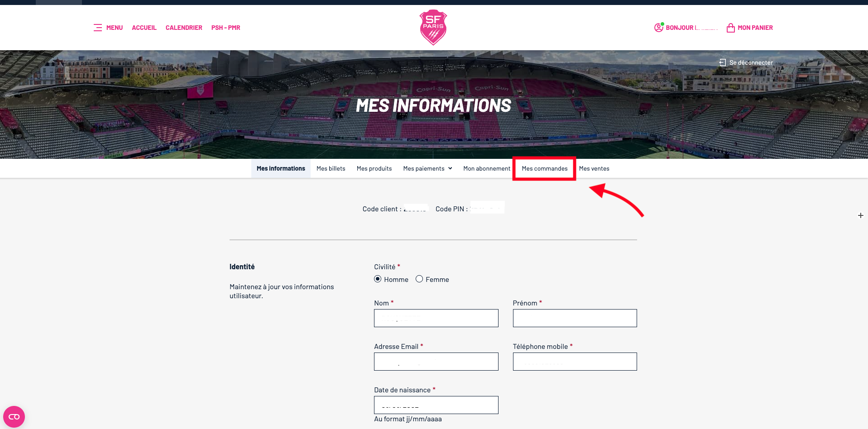Viewport: 868px width, 429px height.
Task: Focus the Téléphone mobile field
Action: click(575, 362)
